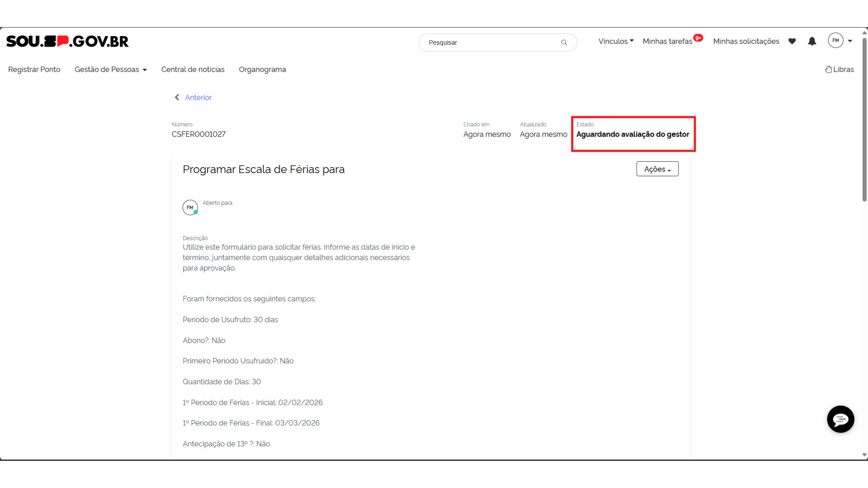The width and height of the screenshot is (868, 488).
Task: Open favorites via heart icon
Action: click(792, 41)
